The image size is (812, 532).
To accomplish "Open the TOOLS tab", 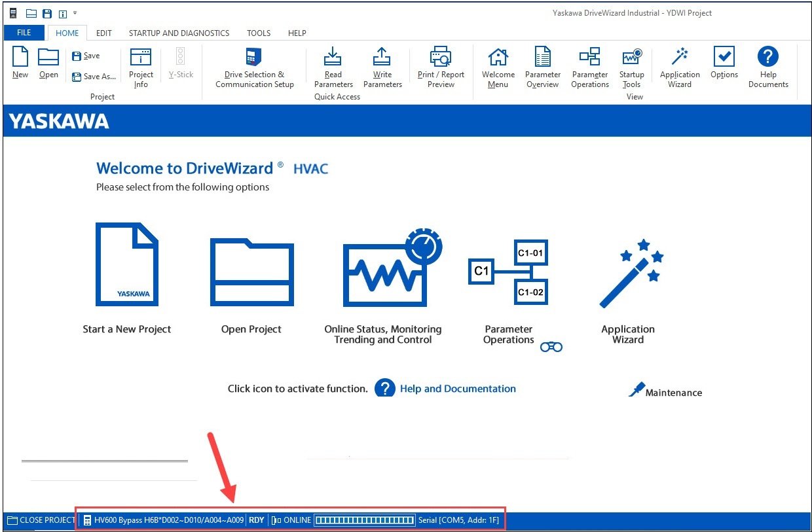I will tap(259, 33).
